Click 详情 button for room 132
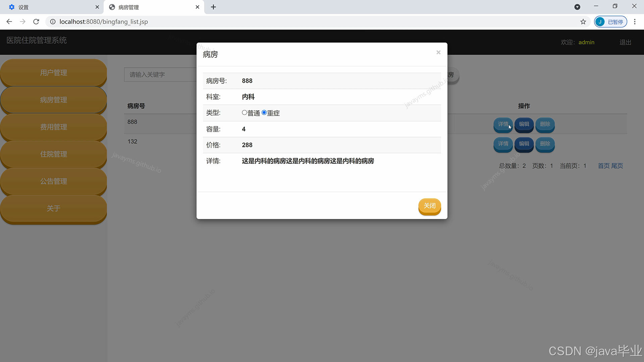The width and height of the screenshot is (644, 362). click(503, 144)
